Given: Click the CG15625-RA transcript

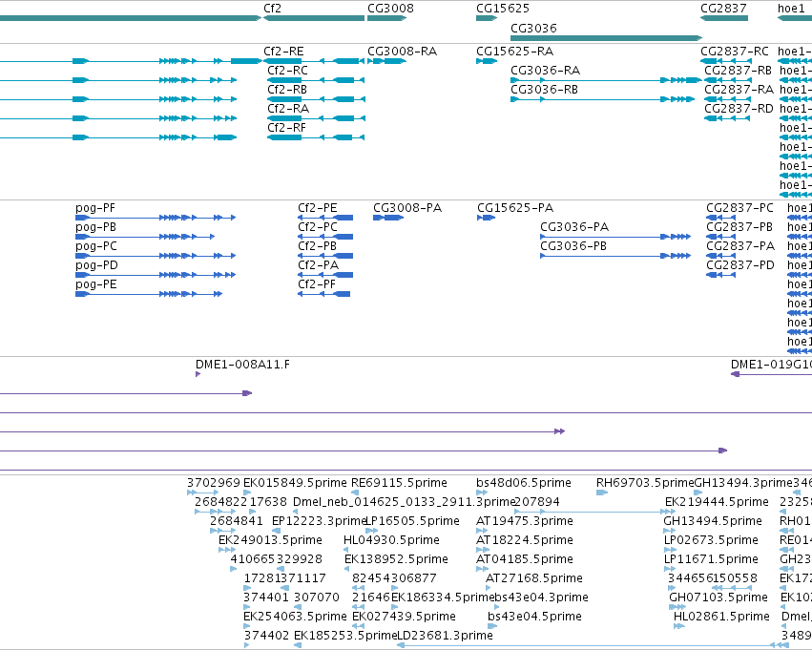Looking at the screenshot, I should tap(487, 61).
